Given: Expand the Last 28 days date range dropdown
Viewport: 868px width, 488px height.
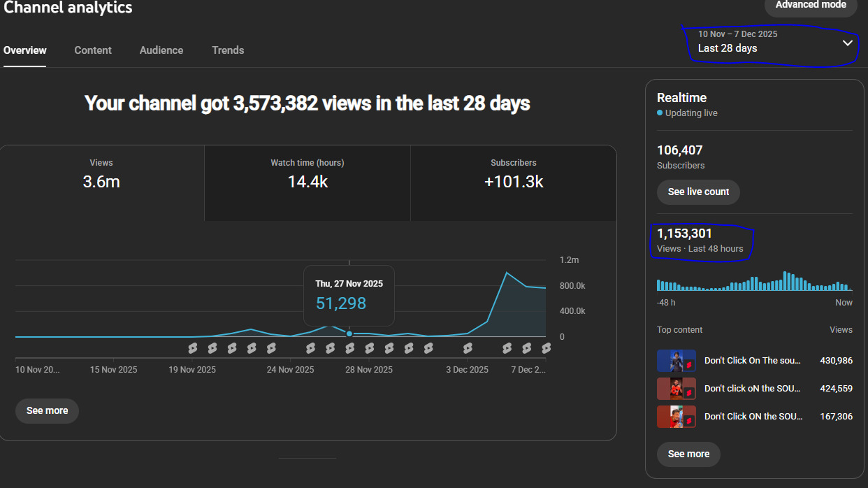Looking at the screenshot, I should click(x=774, y=42).
